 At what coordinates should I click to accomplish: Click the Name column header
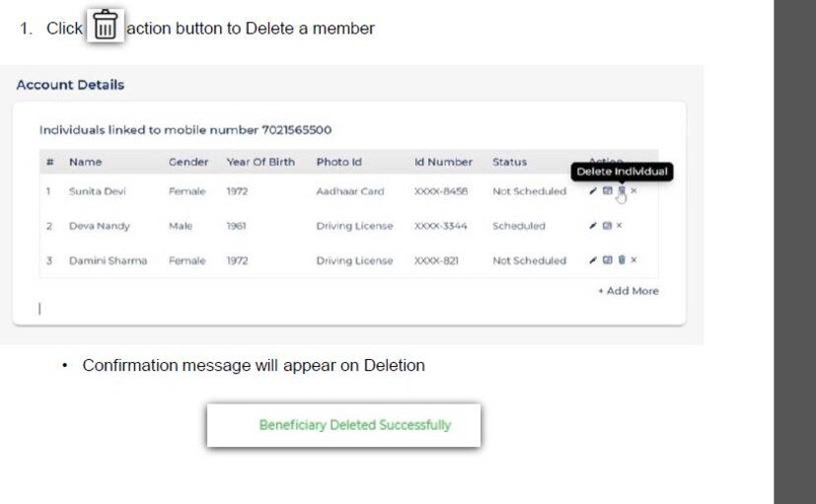85,162
